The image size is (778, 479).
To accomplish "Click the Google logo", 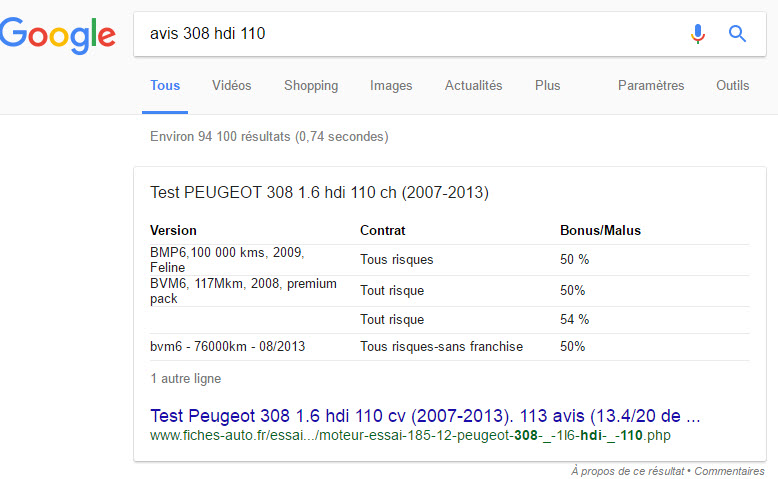I will point(58,35).
